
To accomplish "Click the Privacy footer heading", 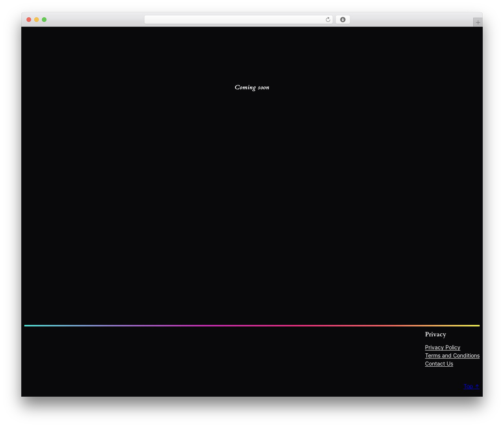I will 435,334.
